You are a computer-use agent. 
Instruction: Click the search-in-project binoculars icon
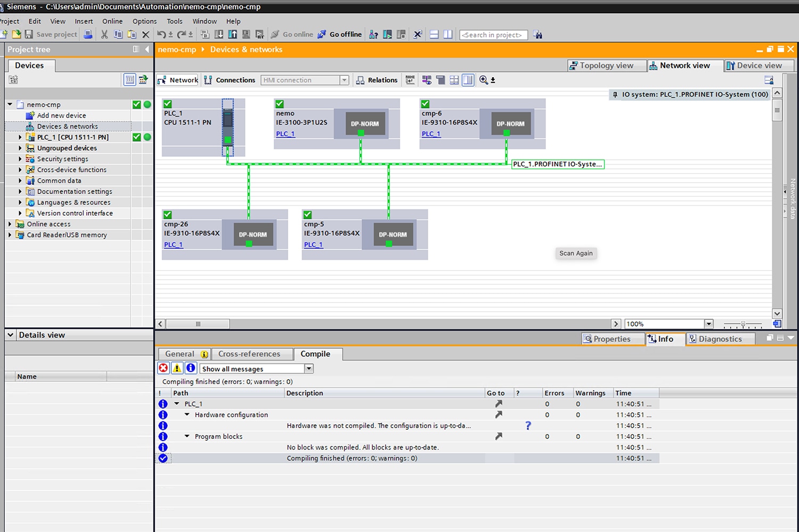point(538,35)
